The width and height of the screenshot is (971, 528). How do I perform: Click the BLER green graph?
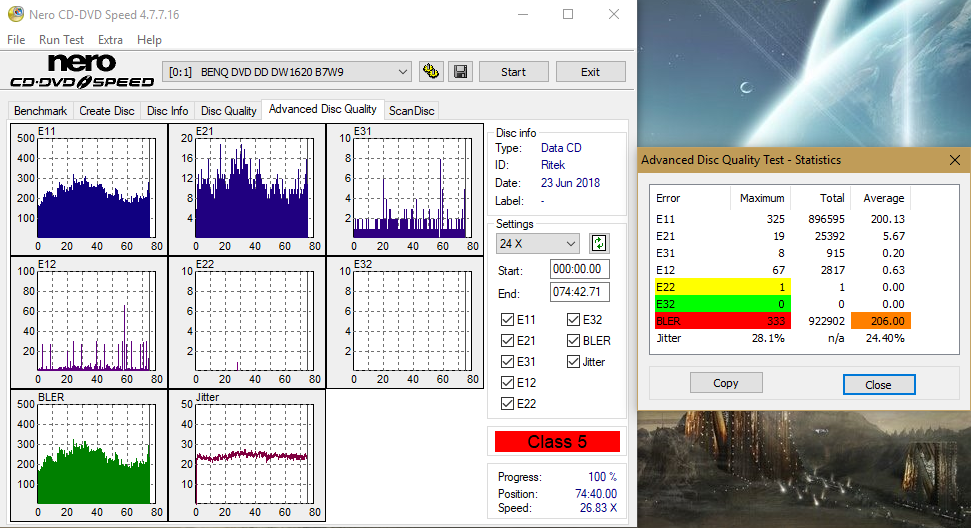tap(89, 456)
